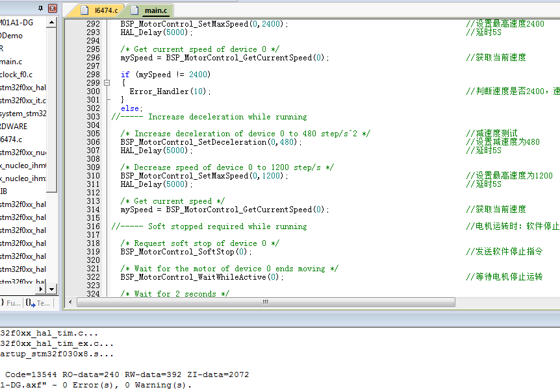The height and width of the screenshot is (392, 560).
Task: Open the Functions tab in the project panel
Action: [11, 302]
